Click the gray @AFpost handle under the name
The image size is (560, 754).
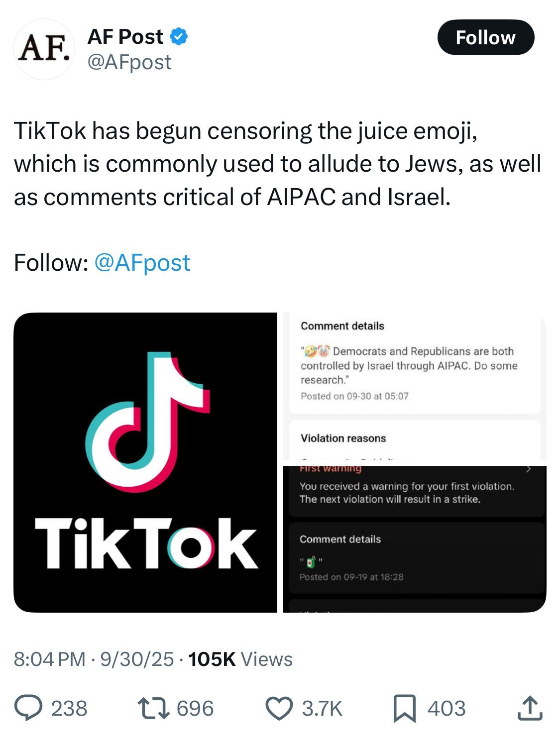coord(129,62)
